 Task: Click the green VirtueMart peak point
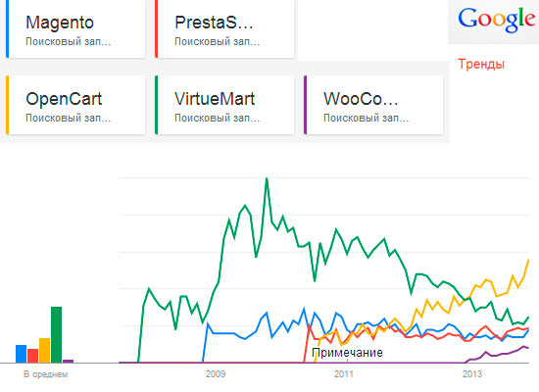point(267,178)
